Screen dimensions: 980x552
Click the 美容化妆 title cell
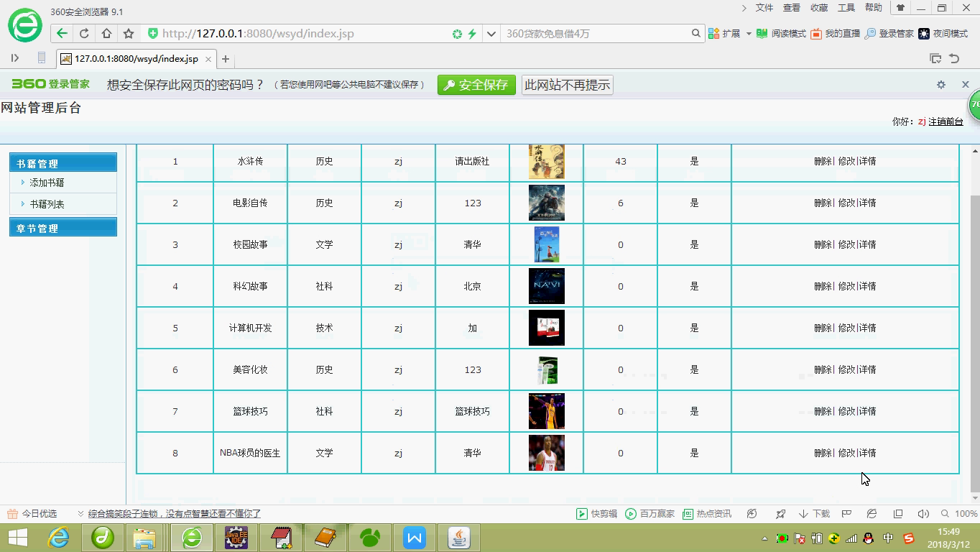[x=250, y=369]
